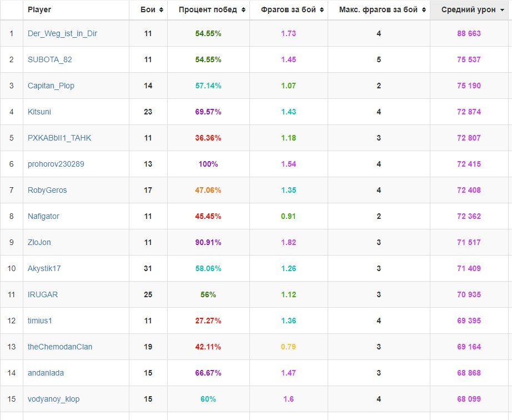Open player timius1 profile
The height and width of the screenshot is (420, 512).
coord(40,321)
